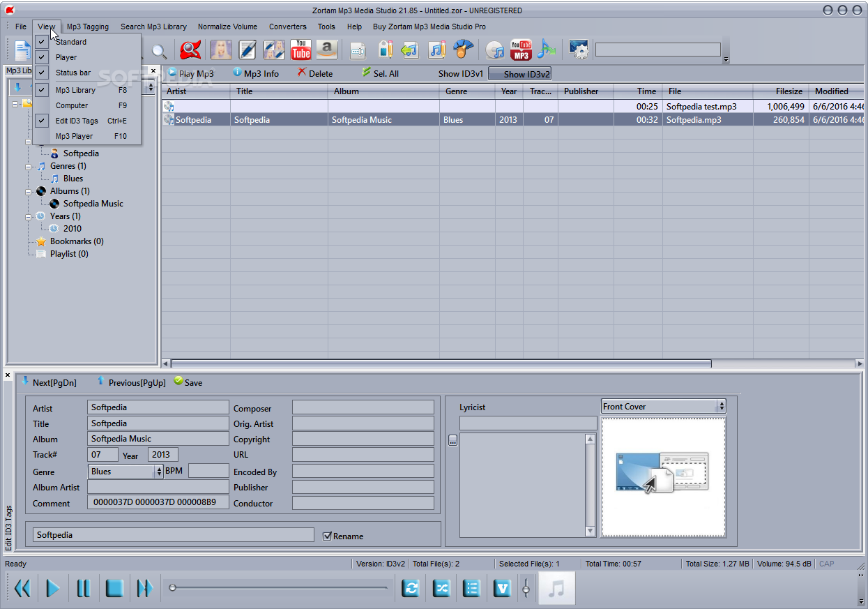Click the Next[PgDn] button
The image size is (868, 609).
49,382
